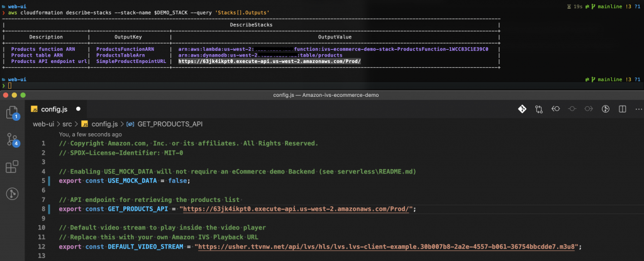
Task: Open changes with previous revision arrow icon
Action: point(556,109)
